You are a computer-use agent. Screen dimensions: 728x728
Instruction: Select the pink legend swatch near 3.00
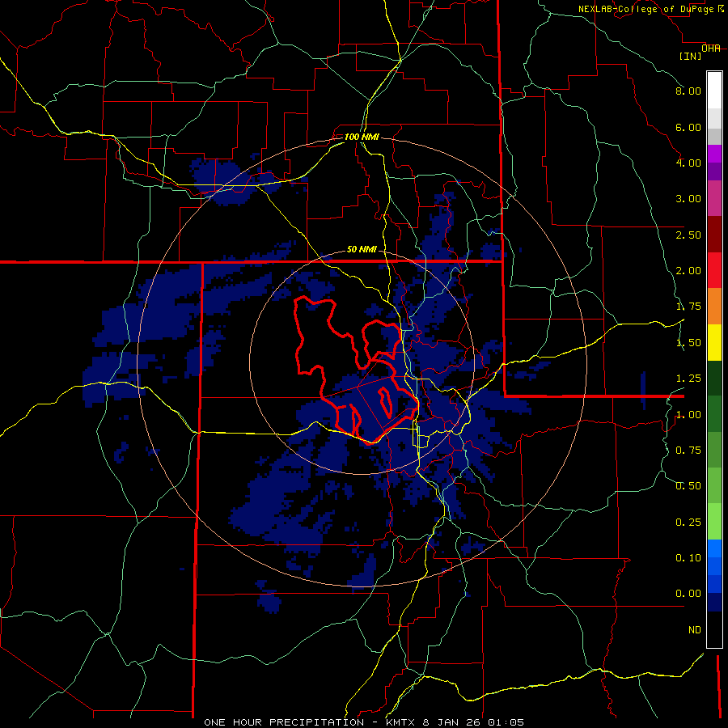(714, 199)
